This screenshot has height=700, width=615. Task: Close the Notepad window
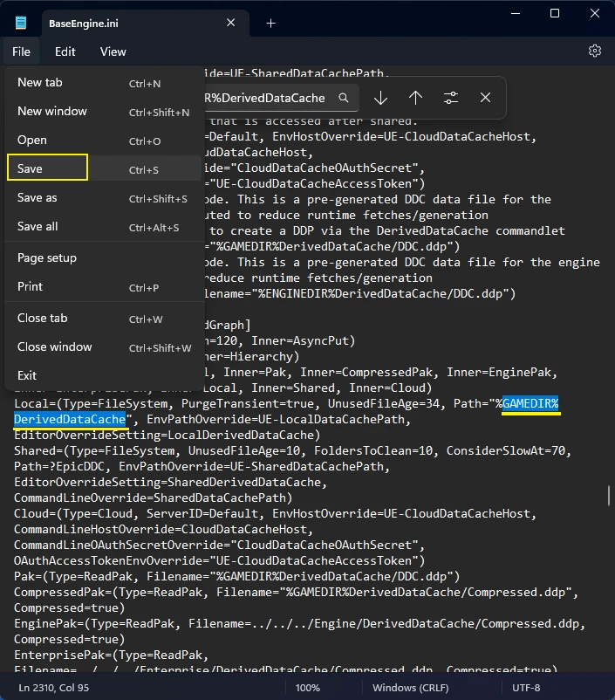click(594, 13)
